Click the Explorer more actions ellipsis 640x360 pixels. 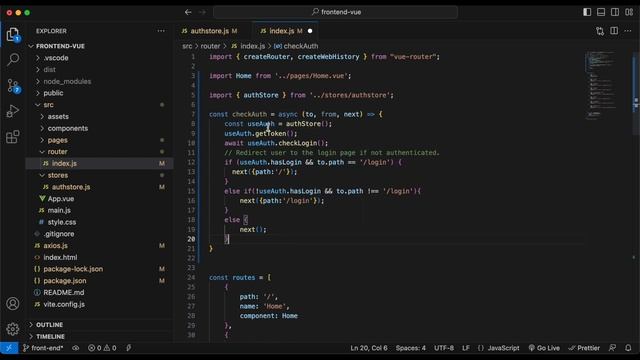[x=161, y=31]
